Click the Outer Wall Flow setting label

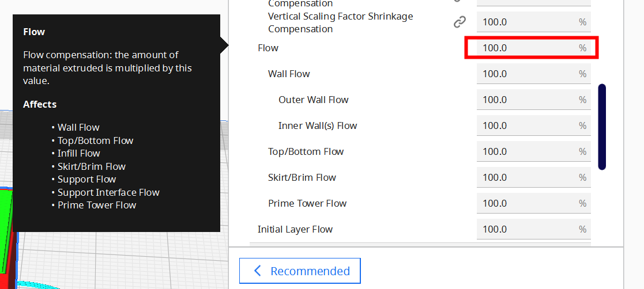click(314, 100)
